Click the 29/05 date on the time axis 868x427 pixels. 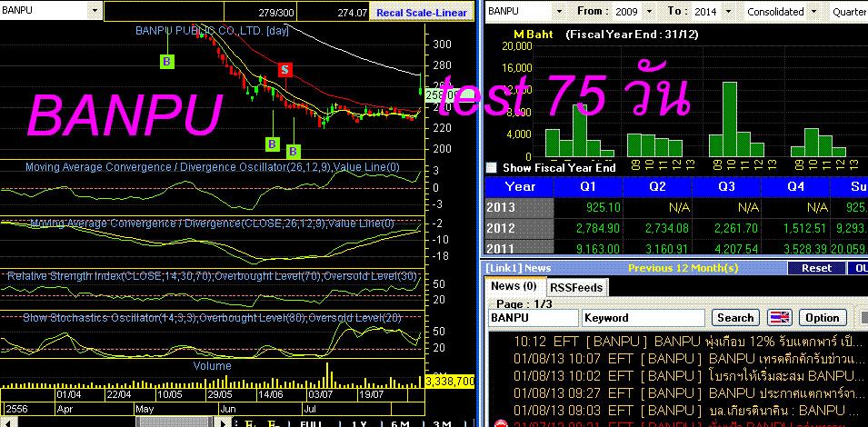pyautogui.click(x=219, y=395)
